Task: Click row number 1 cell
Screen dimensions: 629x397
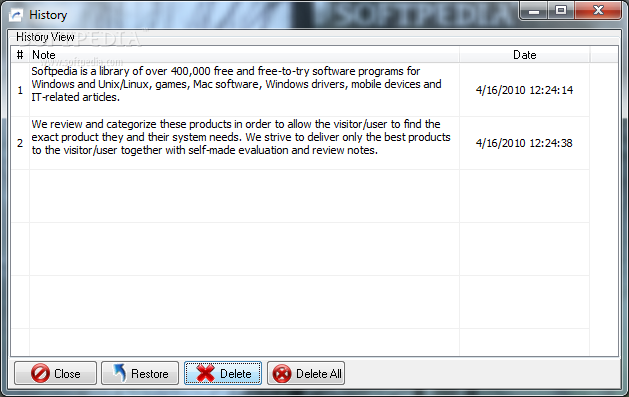Action: tap(20, 90)
